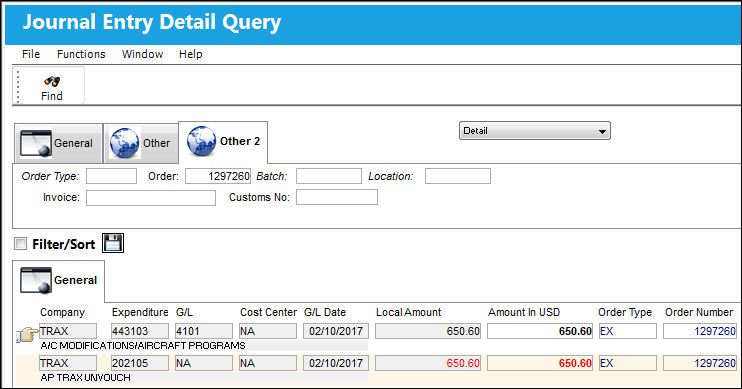Click the globe icon on Other tab

pos(124,143)
